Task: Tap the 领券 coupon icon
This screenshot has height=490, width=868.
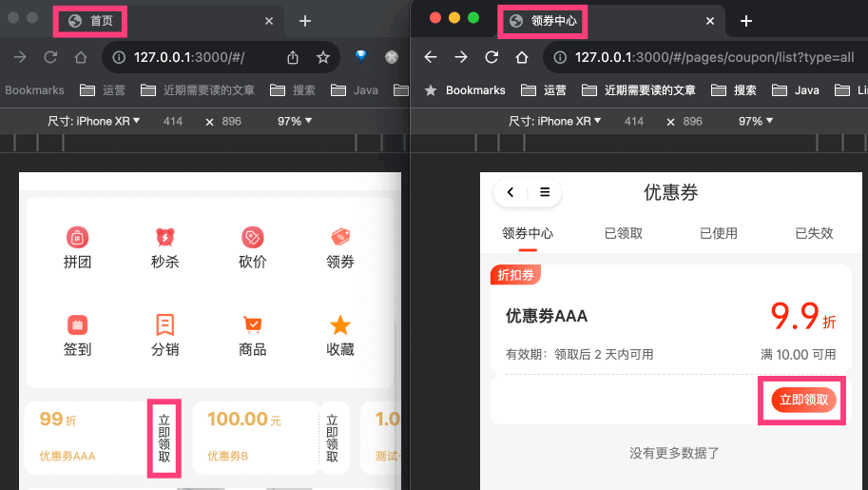Action: [x=339, y=238]
